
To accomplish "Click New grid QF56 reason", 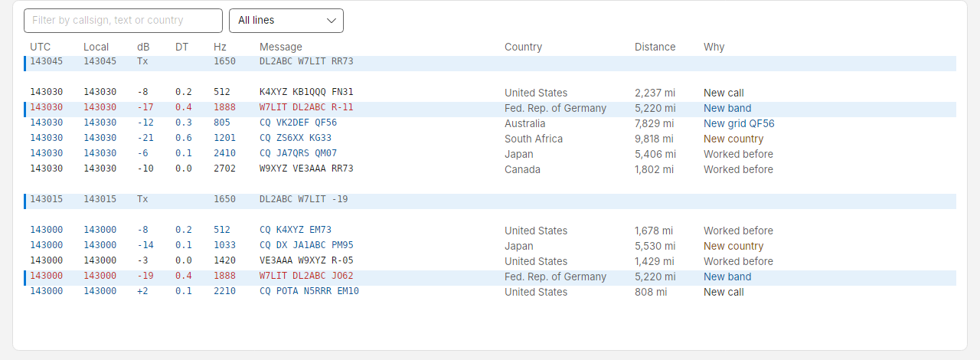I will coord(739,123).
